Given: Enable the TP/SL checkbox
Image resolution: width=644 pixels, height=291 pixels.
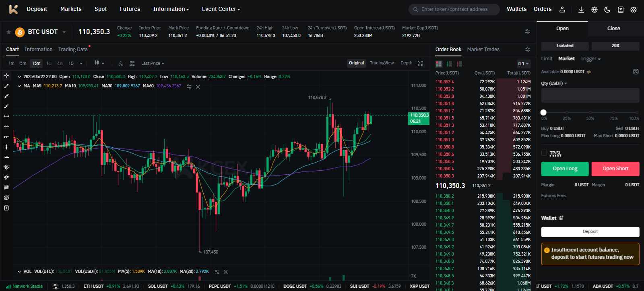Looking at the screenshot, I should [x=544, y=153].
